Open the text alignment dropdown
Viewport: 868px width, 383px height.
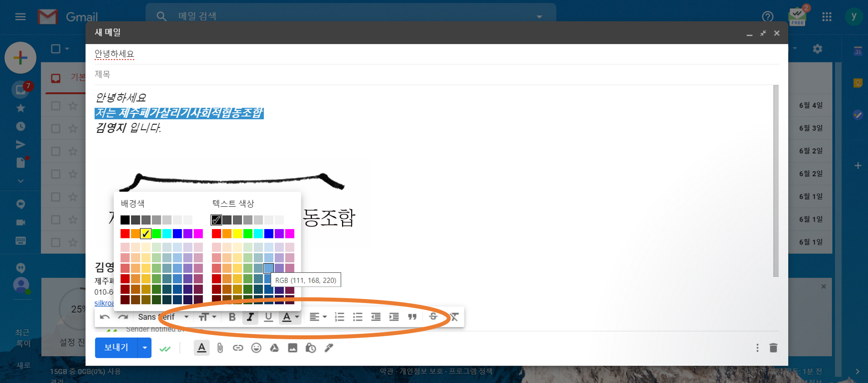[x=318, y=317]
